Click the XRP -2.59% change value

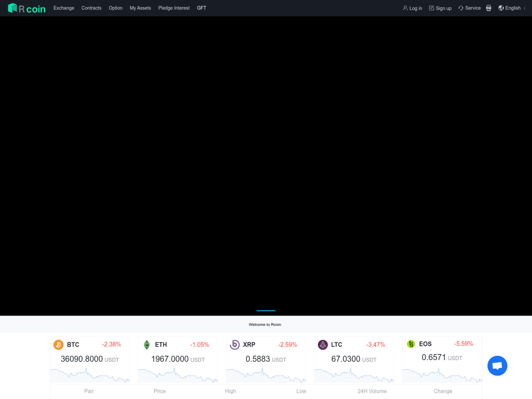tap(288, 344)
